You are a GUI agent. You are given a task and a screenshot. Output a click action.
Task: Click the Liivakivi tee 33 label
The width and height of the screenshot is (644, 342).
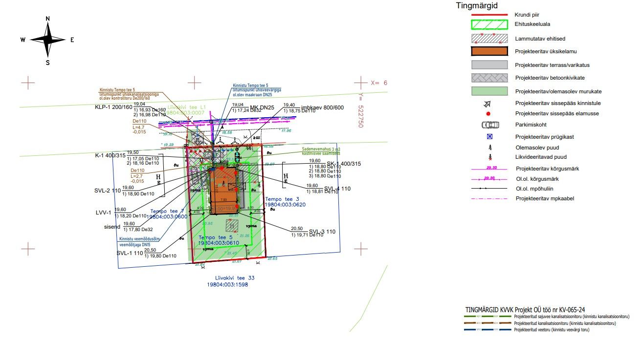tap(231, 278)
